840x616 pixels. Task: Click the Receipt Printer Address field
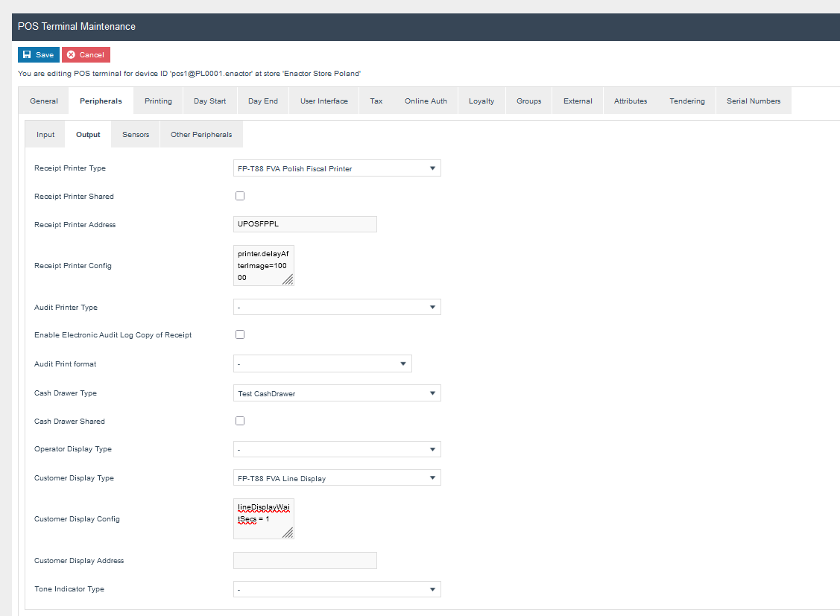click(x=305, y=224)
